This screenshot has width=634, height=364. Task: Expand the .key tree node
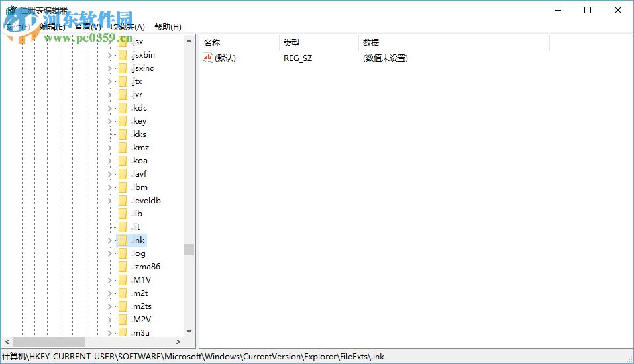109,121
